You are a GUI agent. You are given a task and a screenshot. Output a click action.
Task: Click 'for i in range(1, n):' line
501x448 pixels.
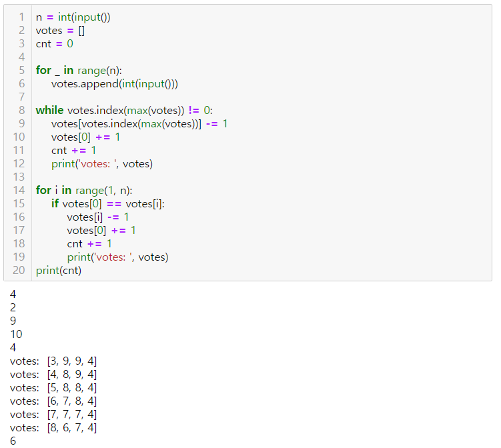(84, 190)
